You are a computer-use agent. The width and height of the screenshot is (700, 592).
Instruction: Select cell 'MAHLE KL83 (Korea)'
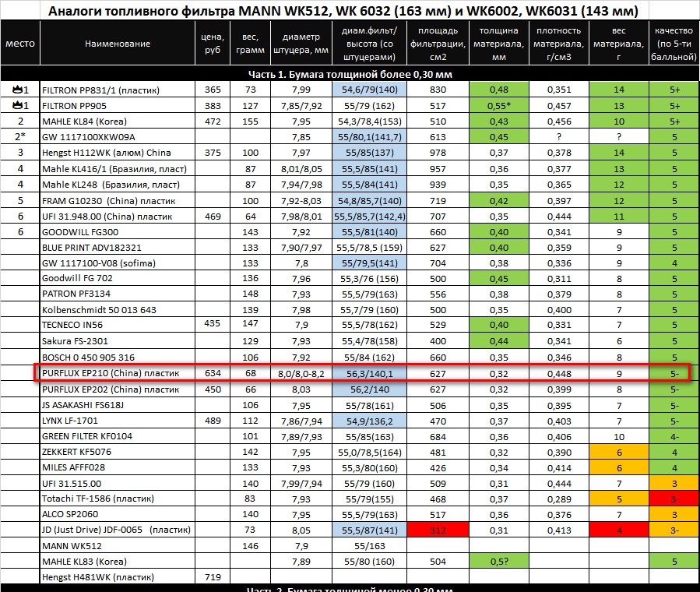[118, 562]
